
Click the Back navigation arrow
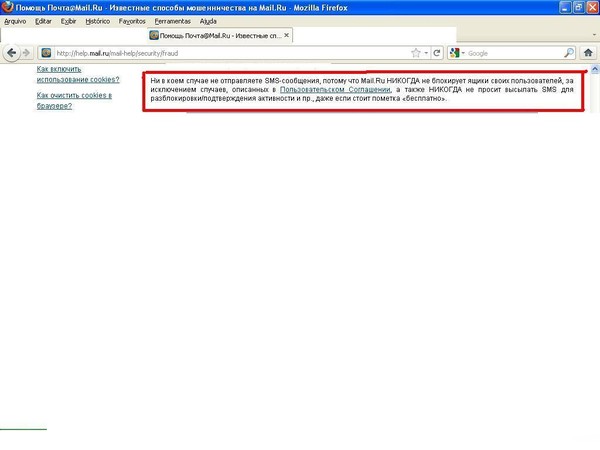tap(11, 53)
